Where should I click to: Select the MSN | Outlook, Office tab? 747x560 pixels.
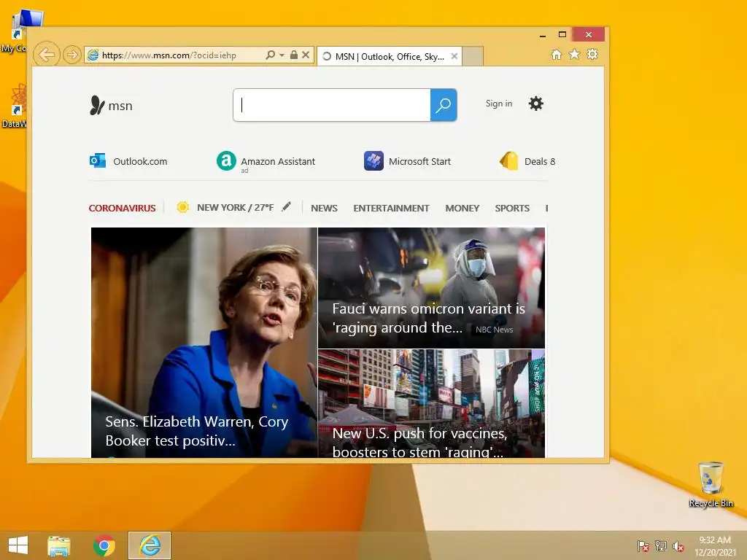point(388,57)
